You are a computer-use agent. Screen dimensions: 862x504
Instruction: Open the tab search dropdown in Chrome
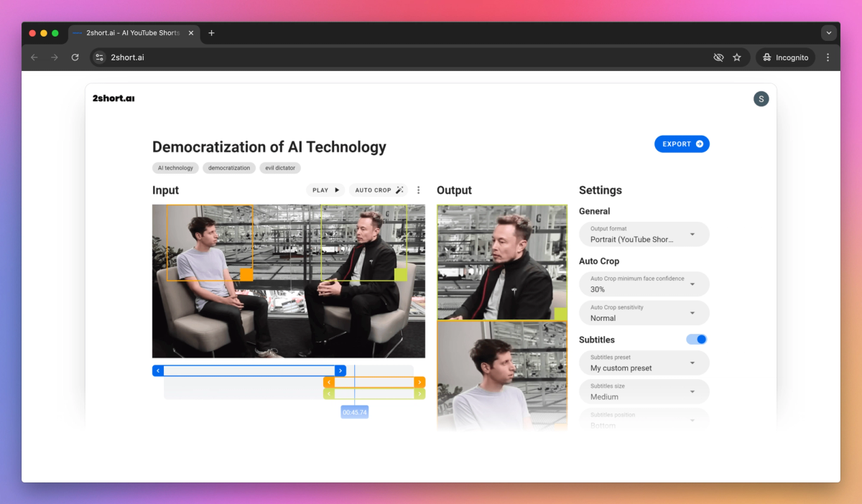829,33
